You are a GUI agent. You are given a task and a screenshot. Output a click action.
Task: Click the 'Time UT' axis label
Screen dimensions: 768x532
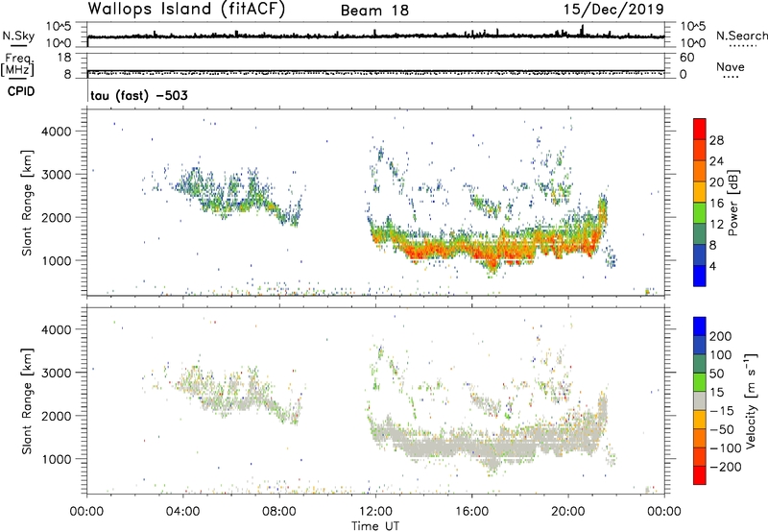coord(375,526)
